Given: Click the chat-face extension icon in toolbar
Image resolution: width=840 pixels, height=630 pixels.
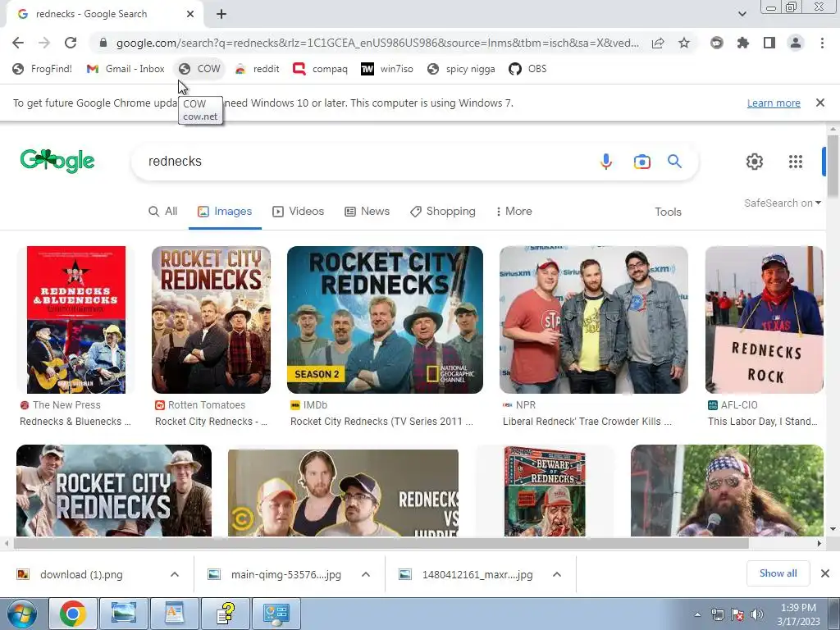Looking at the screenshot, I should (x=717, y=43).
